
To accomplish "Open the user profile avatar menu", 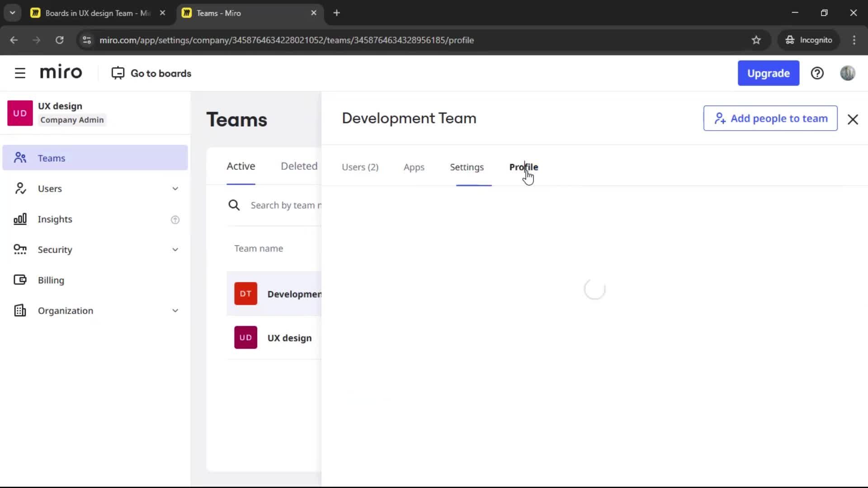I will tap(848, 73).
